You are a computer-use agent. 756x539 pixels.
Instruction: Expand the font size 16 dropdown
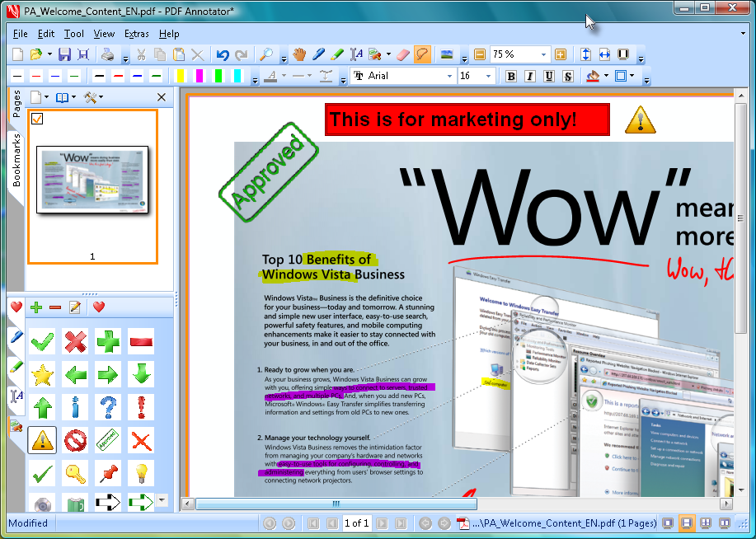(488, 76)
